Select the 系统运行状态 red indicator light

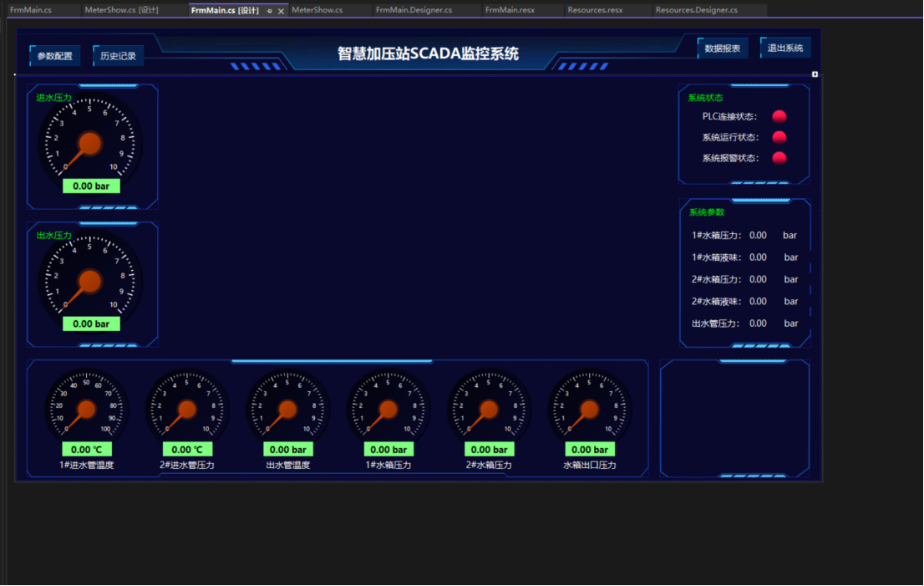[x=779, y=137]
